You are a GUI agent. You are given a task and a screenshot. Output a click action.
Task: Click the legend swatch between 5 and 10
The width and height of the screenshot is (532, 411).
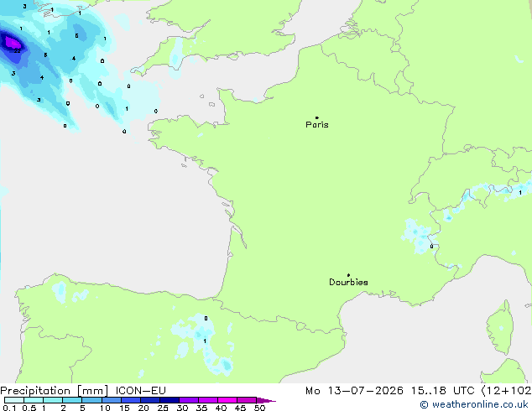(91, 400)
